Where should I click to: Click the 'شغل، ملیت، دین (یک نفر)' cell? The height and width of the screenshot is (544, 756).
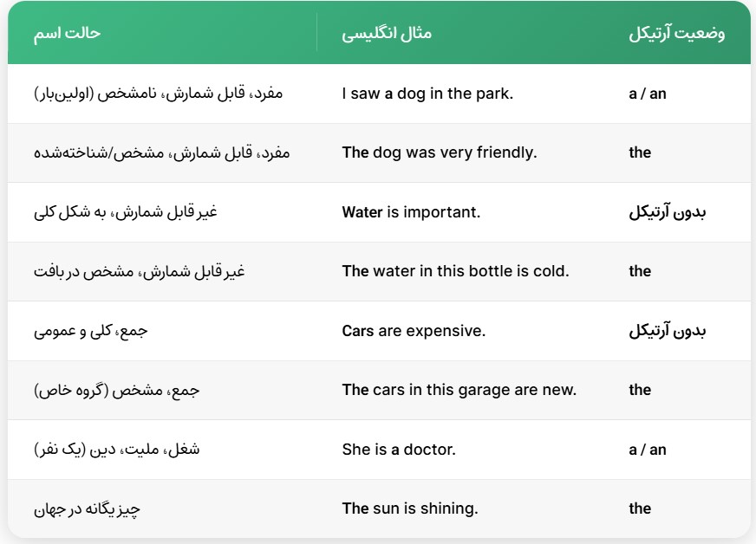(x=117, y=450)
